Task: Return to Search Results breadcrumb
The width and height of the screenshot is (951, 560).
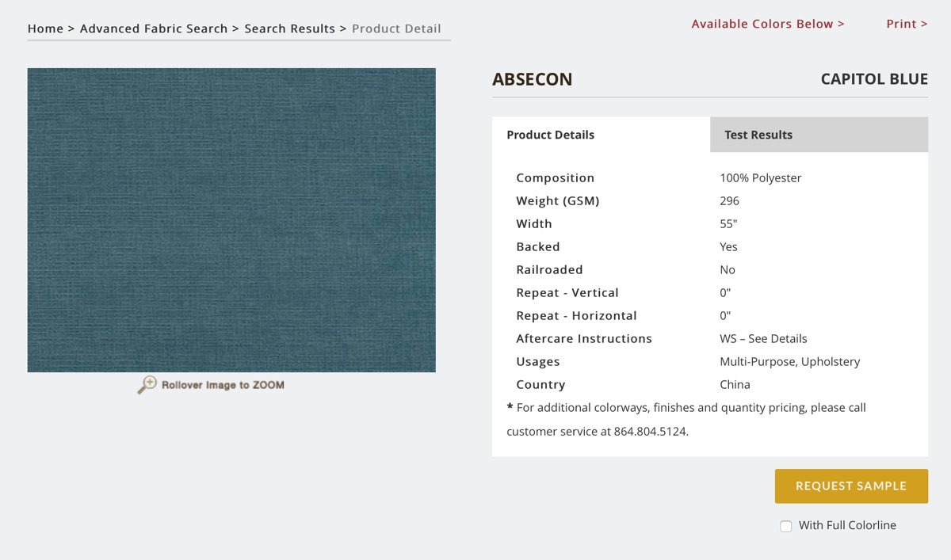Action: (x=289, y=29)
